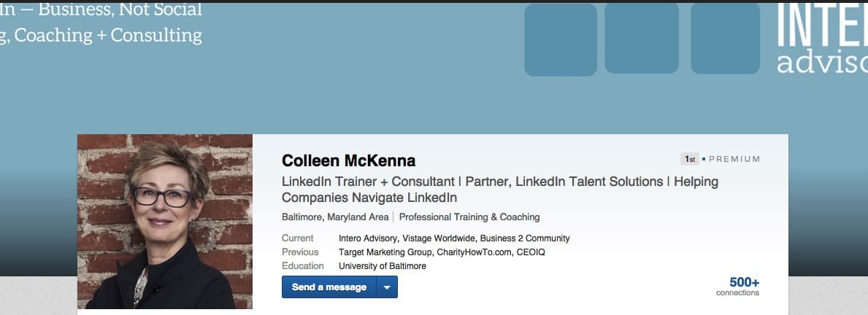Click the leftmost blue square in banner
Viewport: 868px width, 315px height.
tap(561, 39)
